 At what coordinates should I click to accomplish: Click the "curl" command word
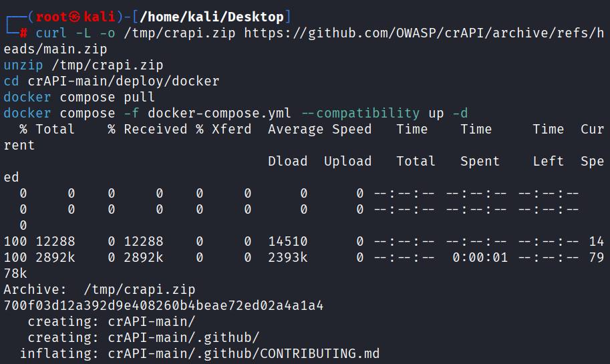[51, 33]
